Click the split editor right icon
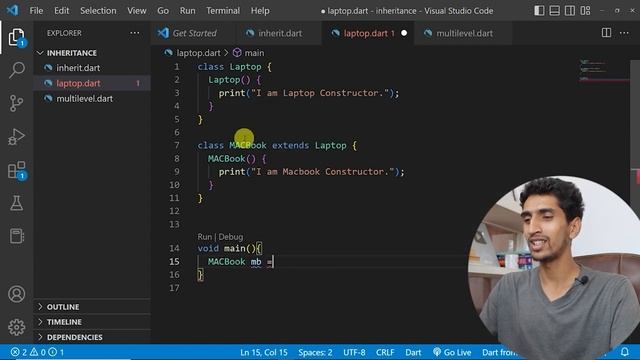The width and height of the screenshot is (640, 360). [606, 33]
